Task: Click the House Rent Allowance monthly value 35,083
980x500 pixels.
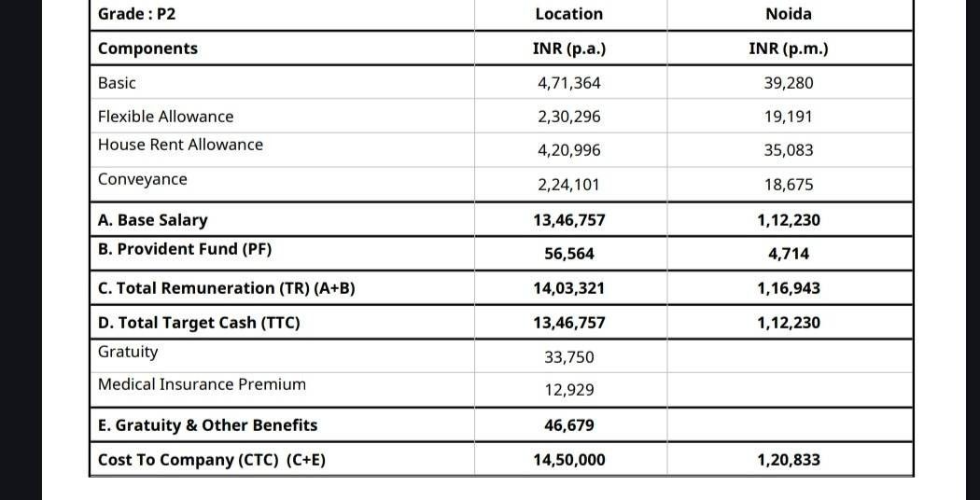Action: coord(789,150)
